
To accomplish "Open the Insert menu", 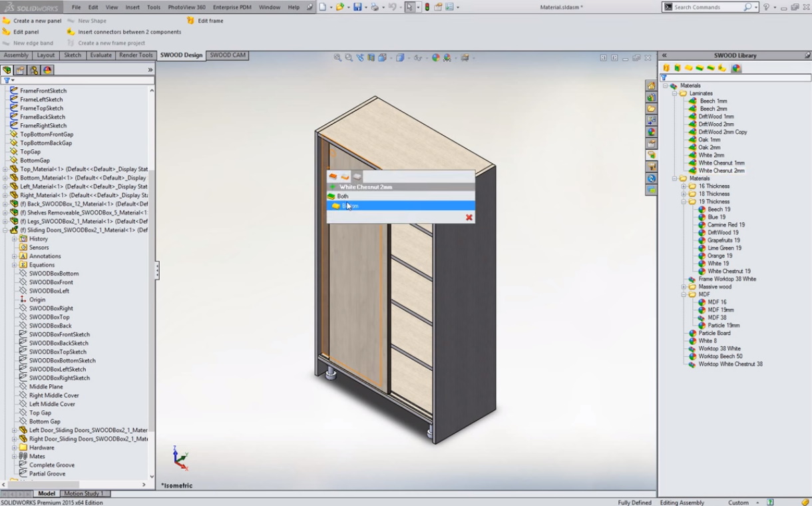I will 132,7.
